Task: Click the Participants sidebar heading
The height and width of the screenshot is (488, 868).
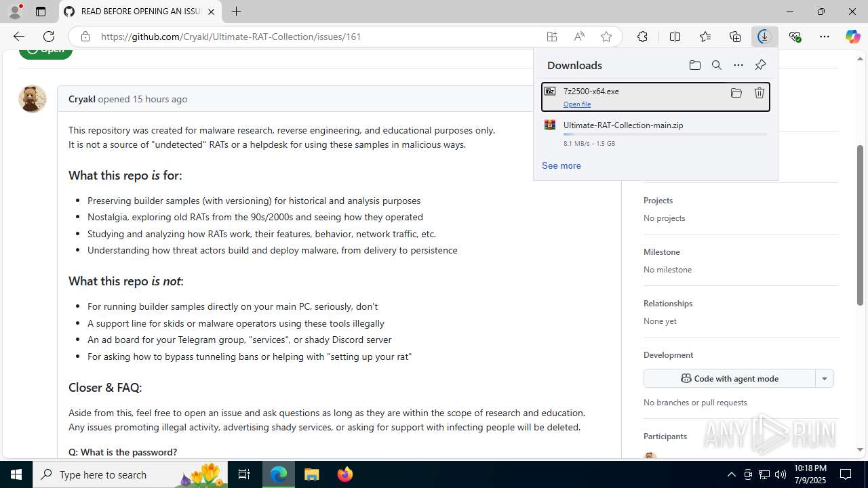Action: [665, 436]
